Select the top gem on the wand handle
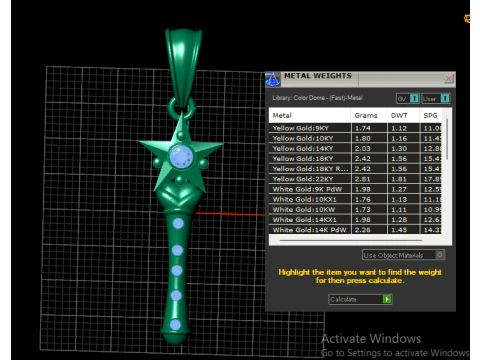 pyautogui.click(x=178, y=223)
